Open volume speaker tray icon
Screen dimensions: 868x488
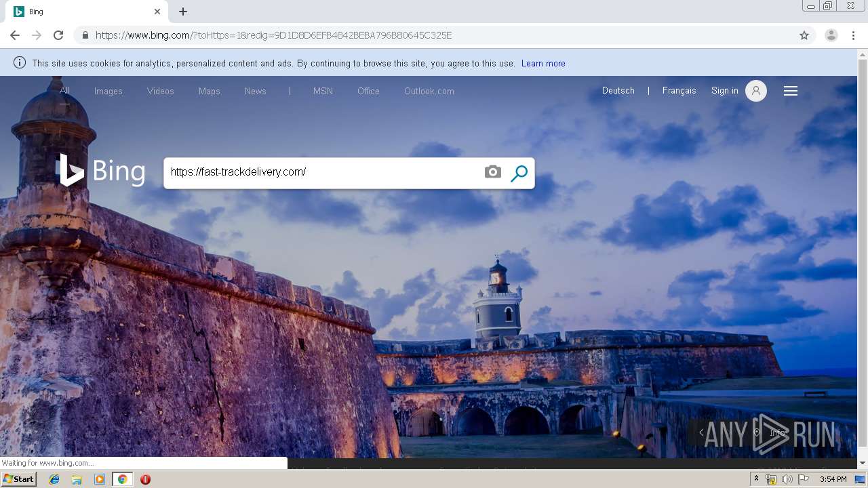[x=787, y=479]
